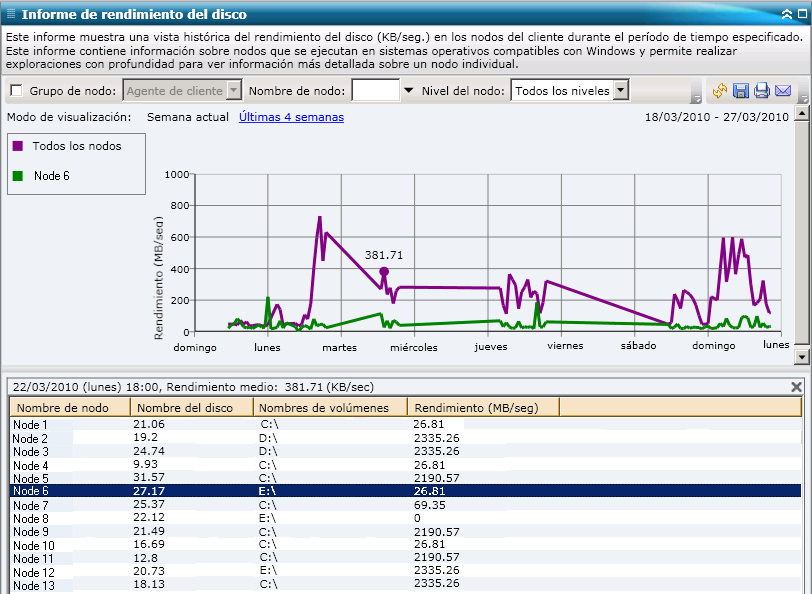Click the green Node 6 legend swatch

click(x=18, y=176)
